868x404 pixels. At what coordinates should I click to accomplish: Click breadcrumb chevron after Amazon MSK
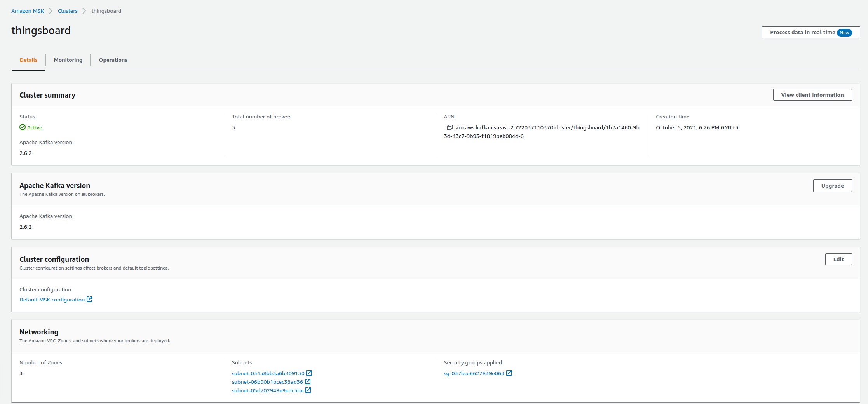51,11
